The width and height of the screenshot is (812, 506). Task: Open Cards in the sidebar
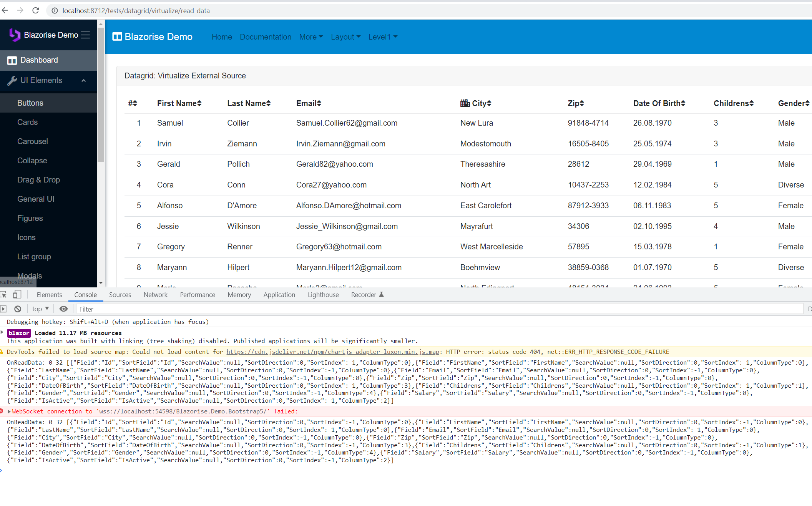coord(48,122)
